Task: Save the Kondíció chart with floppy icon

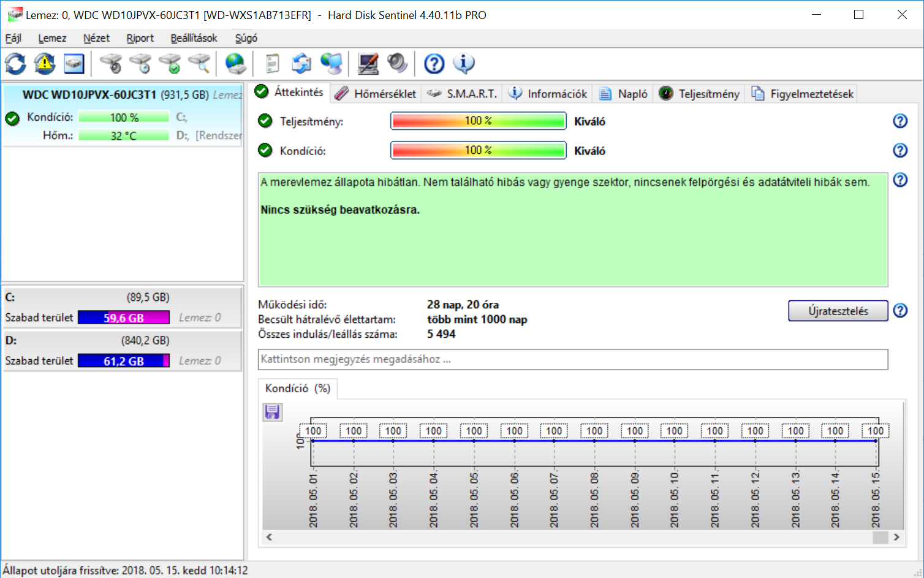Action: [x=273, y=412]
